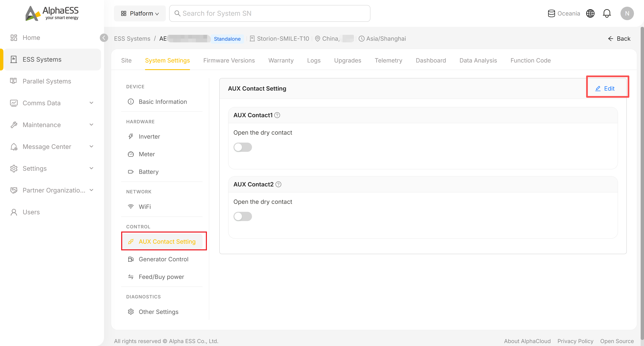Toggle AUX Contact1 dry contact switch
The height and width of the screenshot is (346, 644).
[243, 147]
